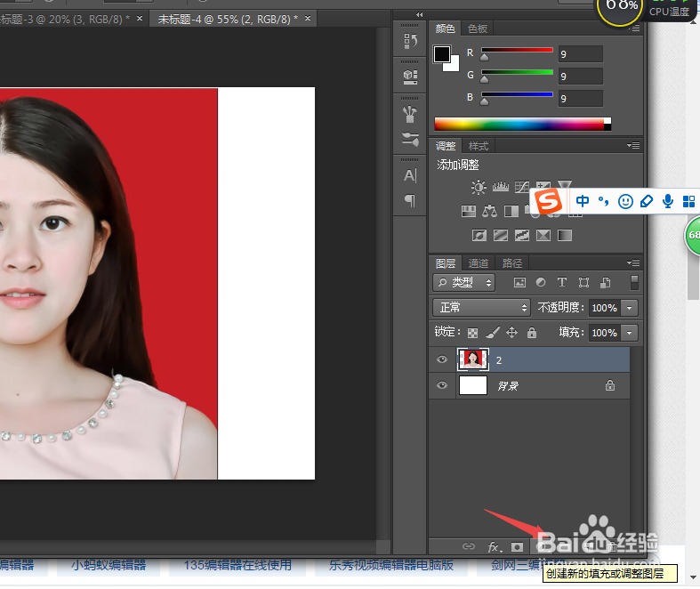Collapse the panel dock with double arrows
This screenshot has width=700, height=589.
[419, 15]
